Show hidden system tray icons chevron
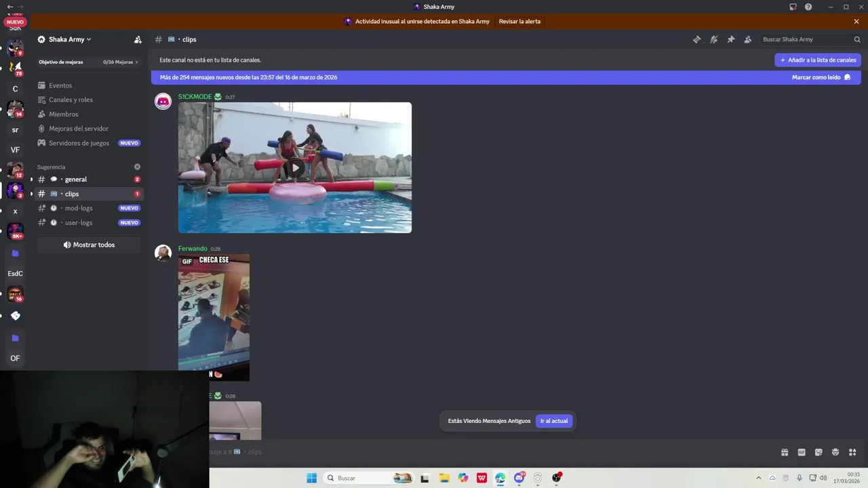The height and width of the screenshot is (488, 868). point(758,478)
